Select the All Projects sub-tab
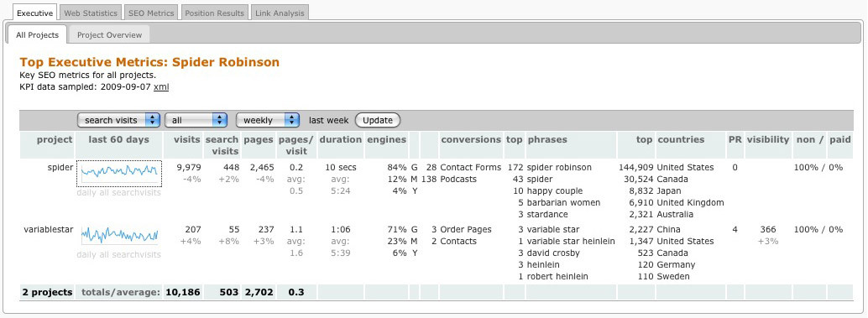Screen dimensions: 868x318 tap(37, 35)
